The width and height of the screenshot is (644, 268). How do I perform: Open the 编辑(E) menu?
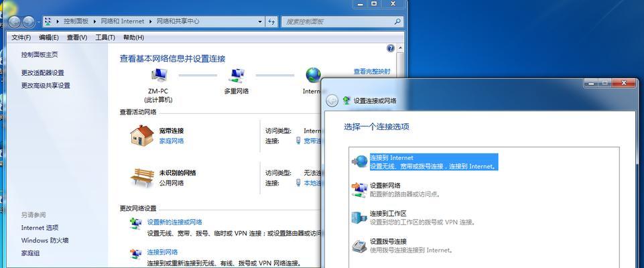pyautogui.click(x=49, y=38)
